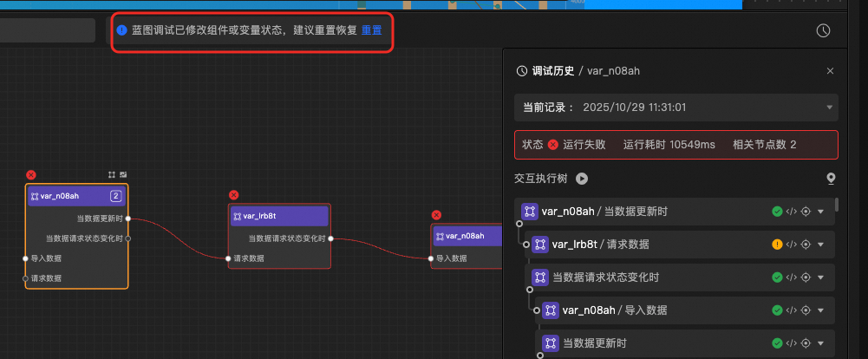View code for var_lrb8t / 请求数据 row
Viewport: 868px width, 359px height.
click(792, 245)
